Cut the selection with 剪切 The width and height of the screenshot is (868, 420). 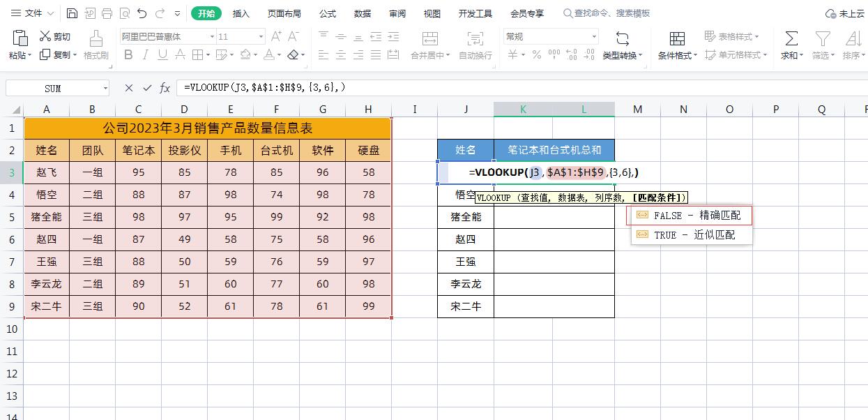tap(54, 36)
